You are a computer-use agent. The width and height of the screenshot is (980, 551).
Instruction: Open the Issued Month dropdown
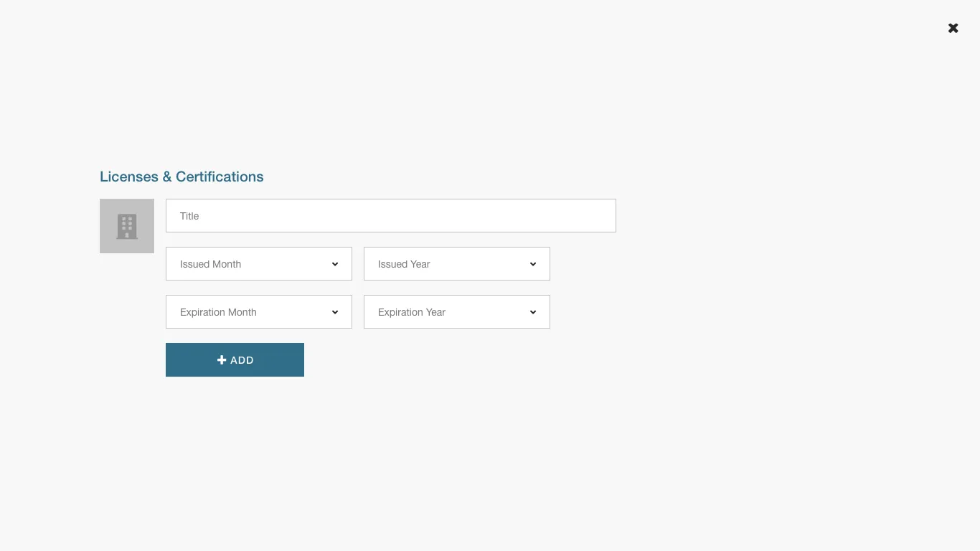(258, 264)
